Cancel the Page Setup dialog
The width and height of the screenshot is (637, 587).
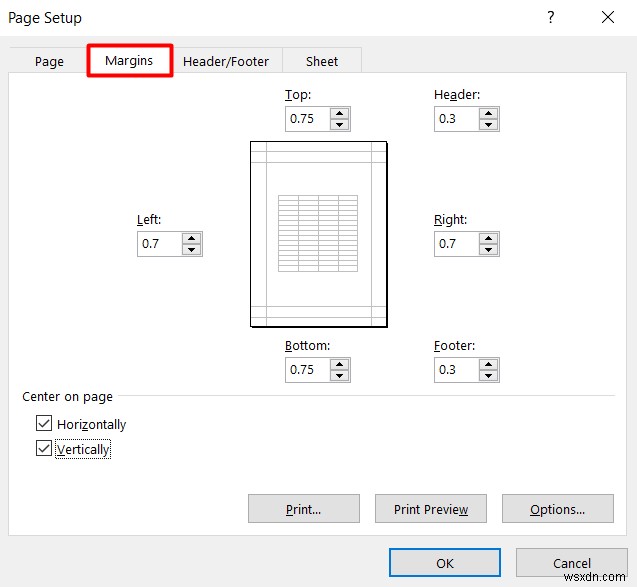tap(572, 563)
